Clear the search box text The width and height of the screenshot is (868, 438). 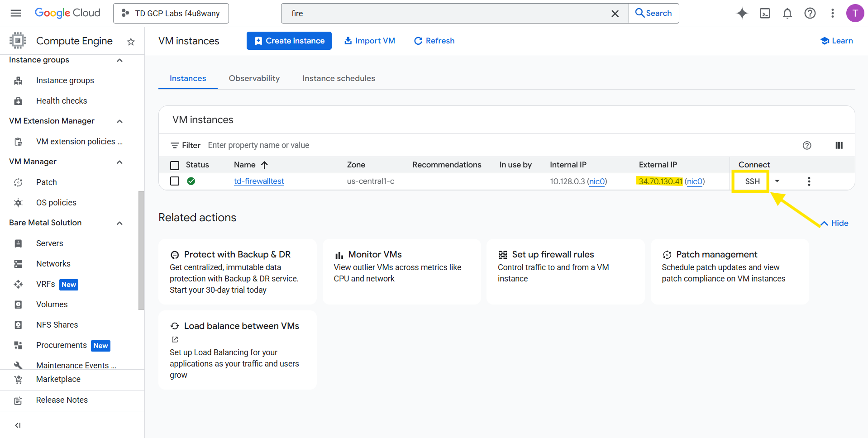615,14
